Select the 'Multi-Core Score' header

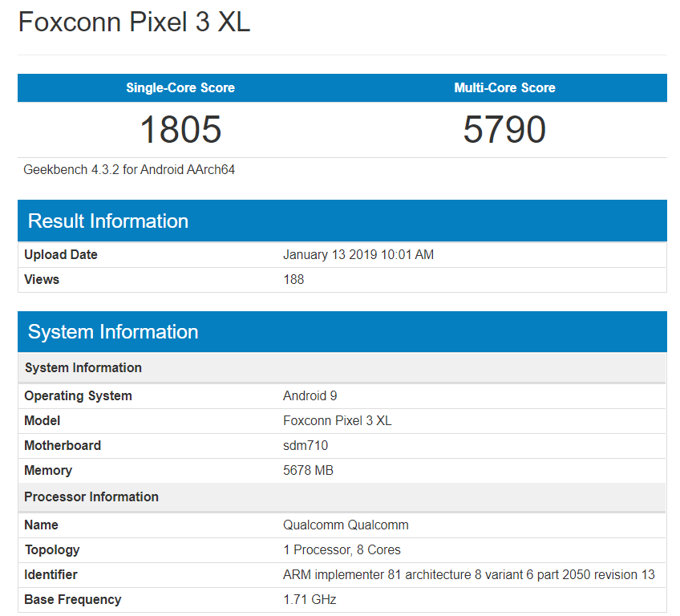point(505,87)
